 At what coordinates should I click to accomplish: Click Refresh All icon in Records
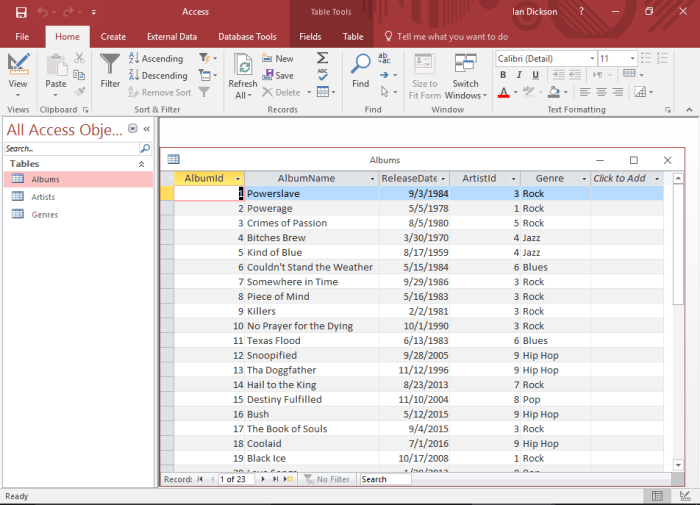(243, 66)
